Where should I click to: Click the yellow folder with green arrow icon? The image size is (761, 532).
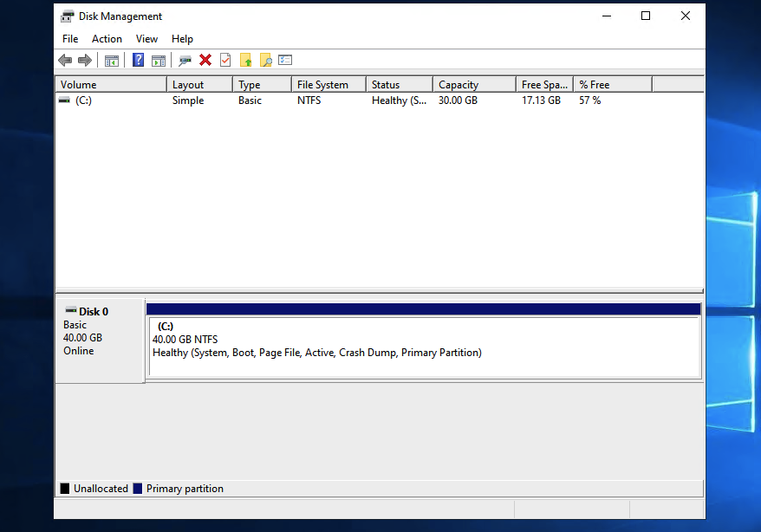246,60
